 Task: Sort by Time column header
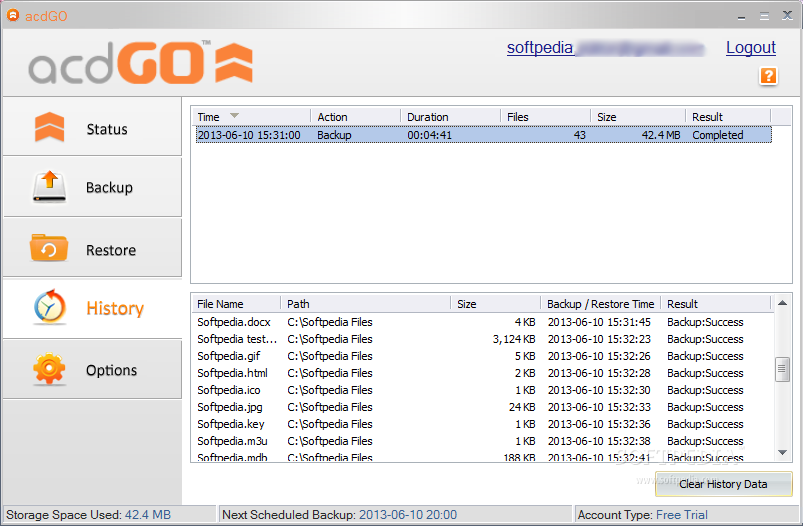pos(253,117)
